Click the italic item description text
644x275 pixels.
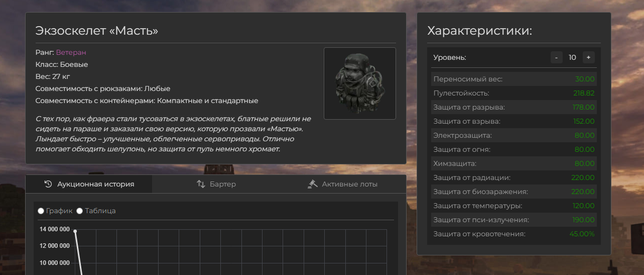[173, 134]
